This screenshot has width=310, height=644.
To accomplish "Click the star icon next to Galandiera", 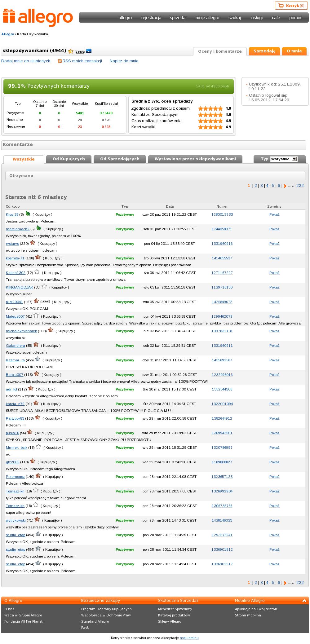I will tap(36, 345).
